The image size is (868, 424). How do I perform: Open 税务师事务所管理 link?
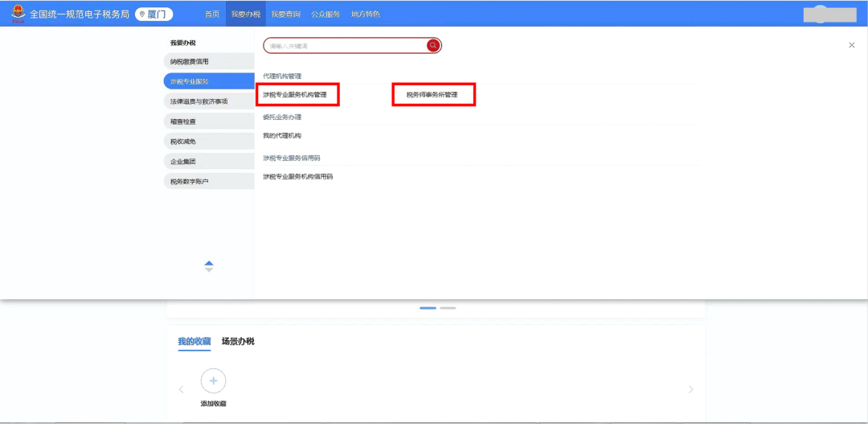point(432,95)
